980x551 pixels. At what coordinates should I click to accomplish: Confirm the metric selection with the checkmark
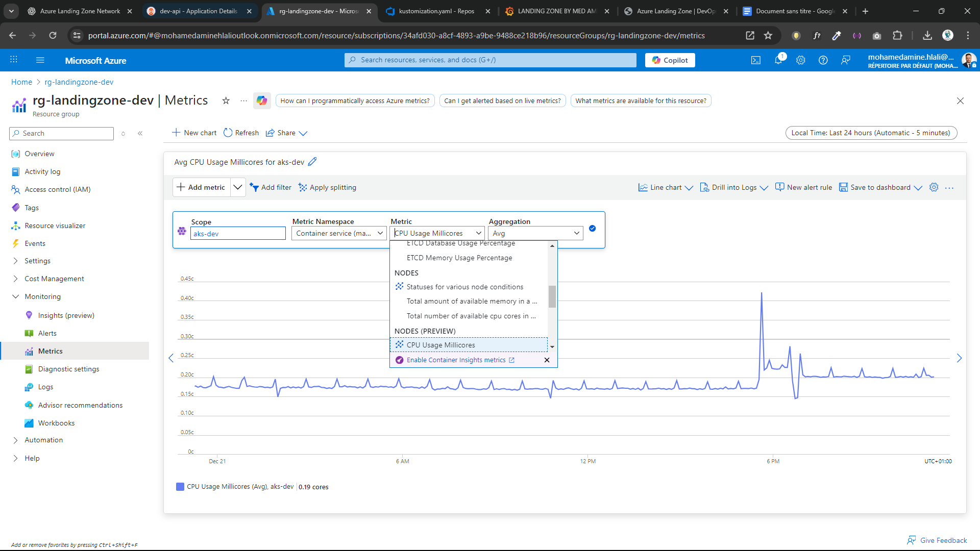click(593, 229)
